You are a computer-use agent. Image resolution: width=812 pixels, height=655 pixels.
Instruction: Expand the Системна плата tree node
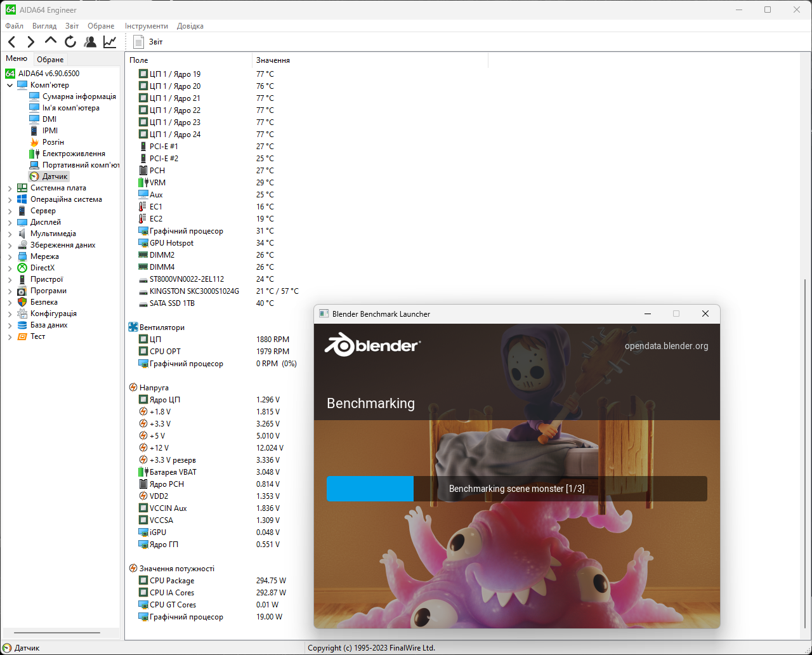[x=10, y=188]
